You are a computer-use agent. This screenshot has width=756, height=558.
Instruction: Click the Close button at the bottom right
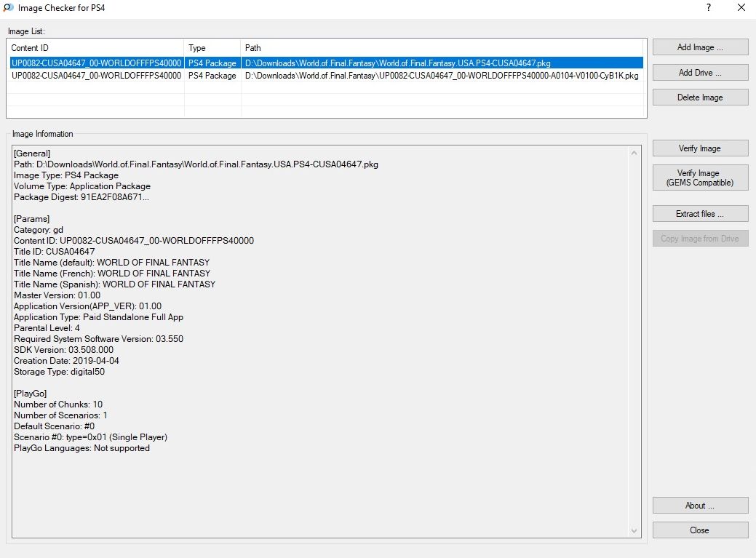point(700,530)
